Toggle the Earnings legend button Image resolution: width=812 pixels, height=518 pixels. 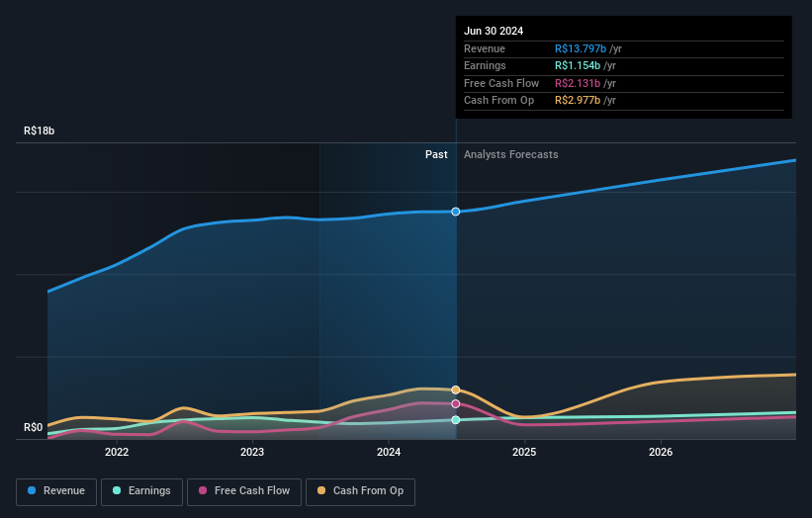[141, 491]
